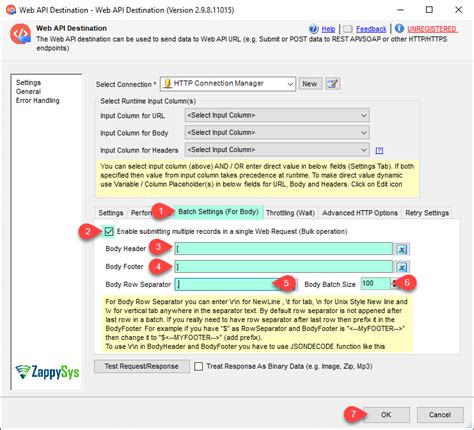Click the blue info icon
Viewport: 474px width, 430px height.
pos(399,29)
